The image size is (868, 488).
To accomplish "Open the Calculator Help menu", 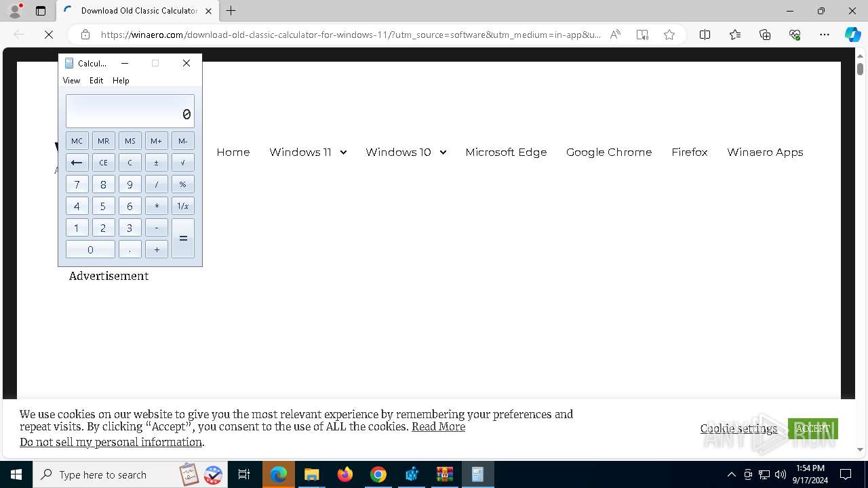I will (x=121, y=81).
